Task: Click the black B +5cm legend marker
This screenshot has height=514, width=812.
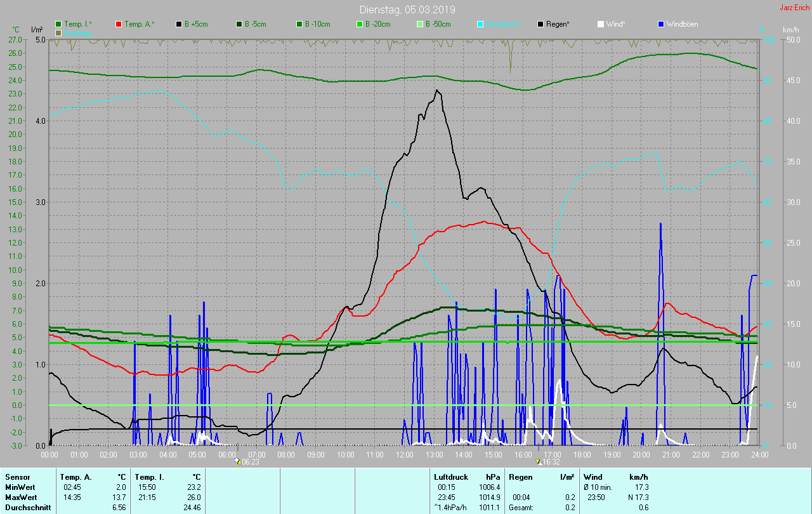Action: [x=179, y=24]
